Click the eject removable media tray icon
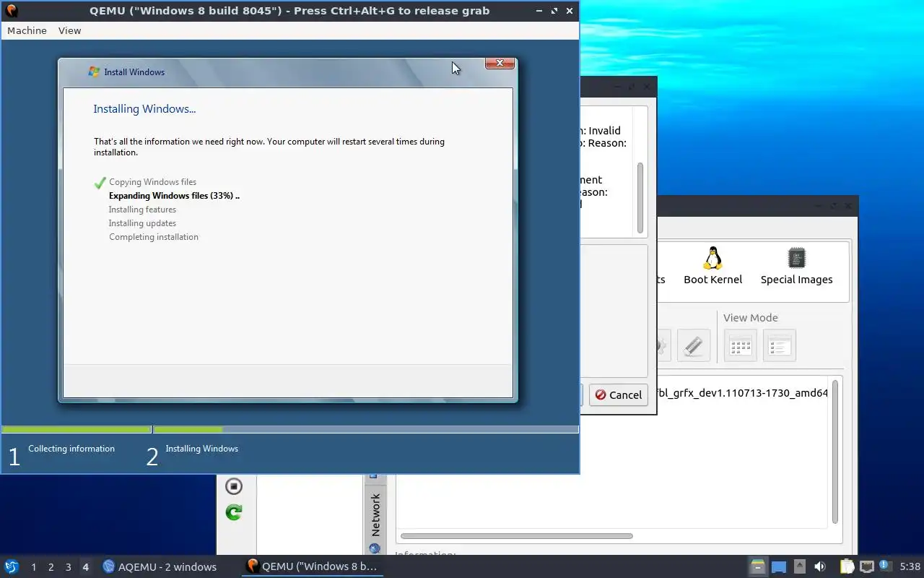The width and height of the screenshot is (924, 578). pos(799,567)
